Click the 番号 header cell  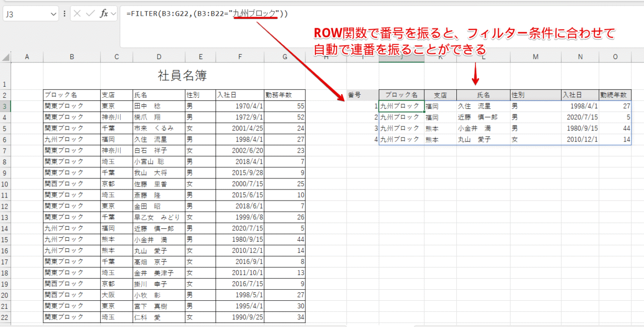362,95
